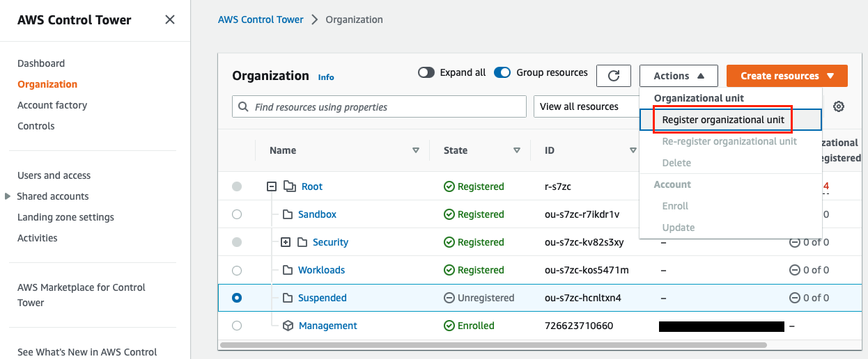Image resolution: width=868 pixels, height=359 pixels.
Task: Click the AWS Control Tower breadcrumb
Action: (261, 19)
